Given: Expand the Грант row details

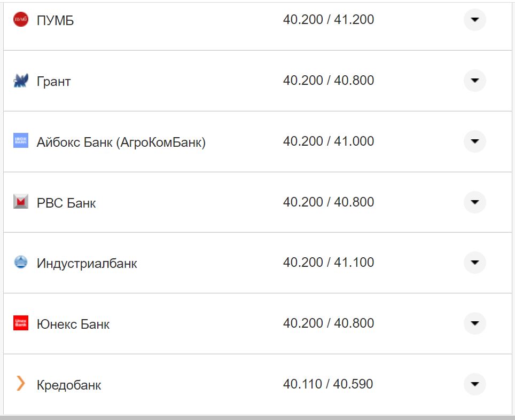Looking at the screenshot, I should [474, 81].
